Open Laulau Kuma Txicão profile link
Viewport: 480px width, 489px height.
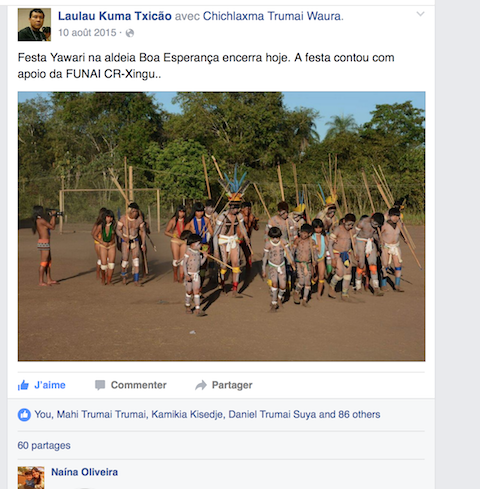(115, 16)
